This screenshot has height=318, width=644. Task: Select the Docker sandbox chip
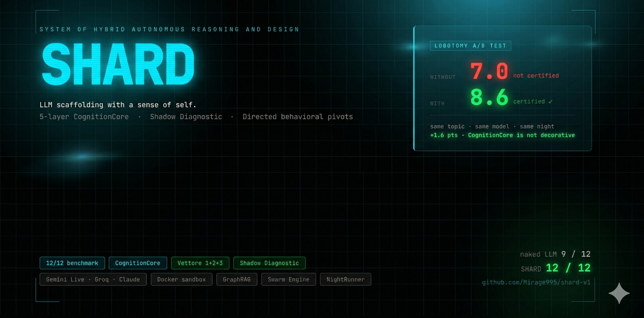pyautogui.click(x=181, y=279)
